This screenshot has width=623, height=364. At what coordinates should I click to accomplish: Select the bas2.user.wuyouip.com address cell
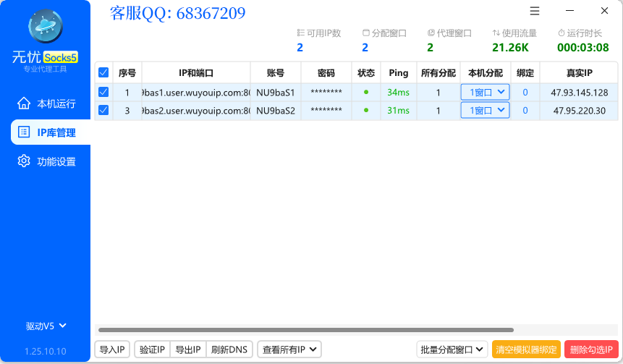pyautogui.click(x=196, y=111)
